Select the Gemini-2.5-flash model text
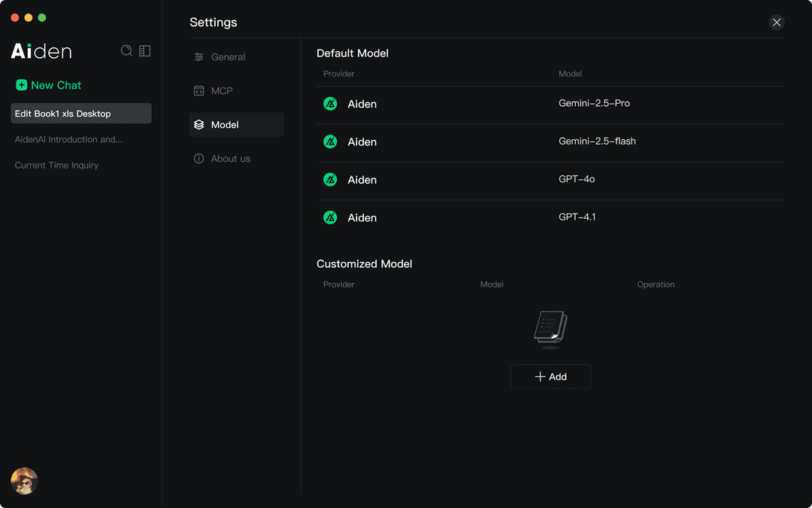 tap(597, 141)
